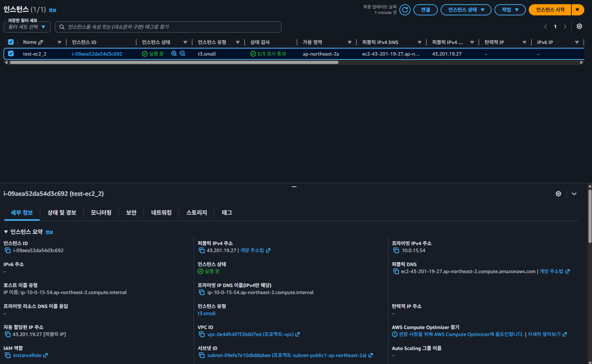592x364 pixels.
Task: Copy private IPv4 address 10.0.15.54
Action: [x=396, y=250]
